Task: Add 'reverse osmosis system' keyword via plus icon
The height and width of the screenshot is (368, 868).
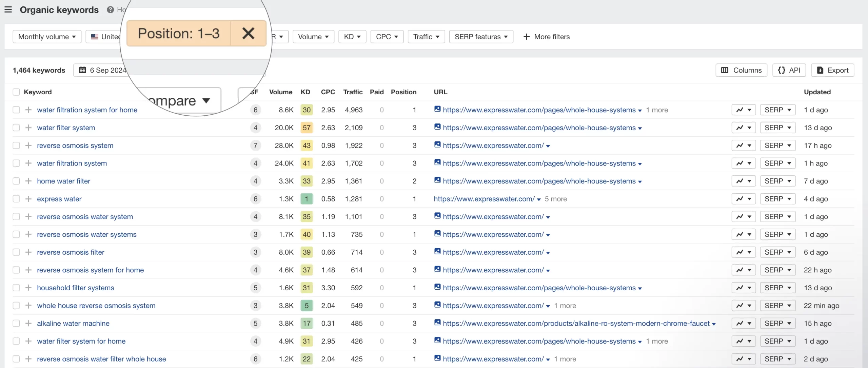Action: pyautogui.click(x=28, y=146)
